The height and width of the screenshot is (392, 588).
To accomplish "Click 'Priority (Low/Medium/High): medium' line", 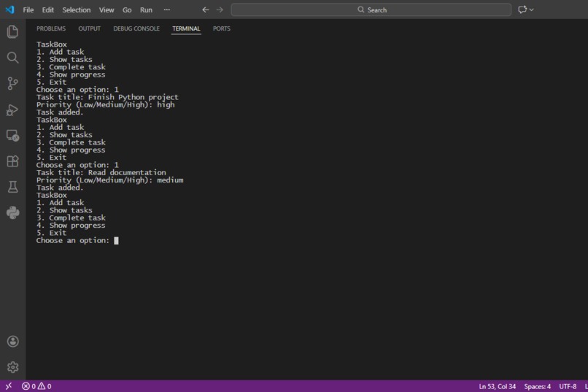I will [x=110, y=180].
